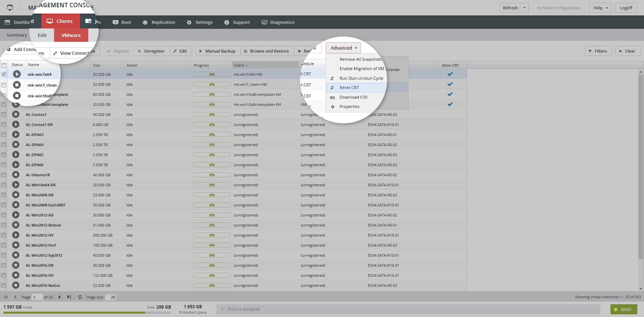644x317 pixels.
Task: Expand the EULA status message arrow
Action: tap(222, 309)
